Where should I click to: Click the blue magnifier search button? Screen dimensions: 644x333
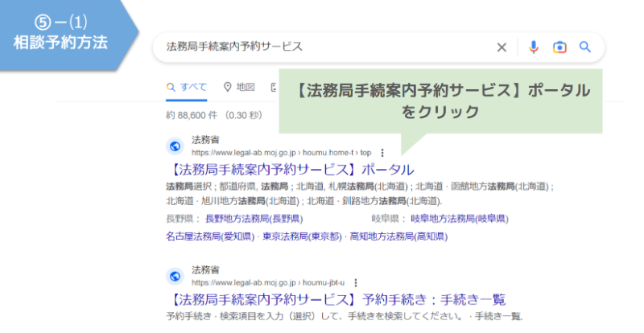coord(585,47)
